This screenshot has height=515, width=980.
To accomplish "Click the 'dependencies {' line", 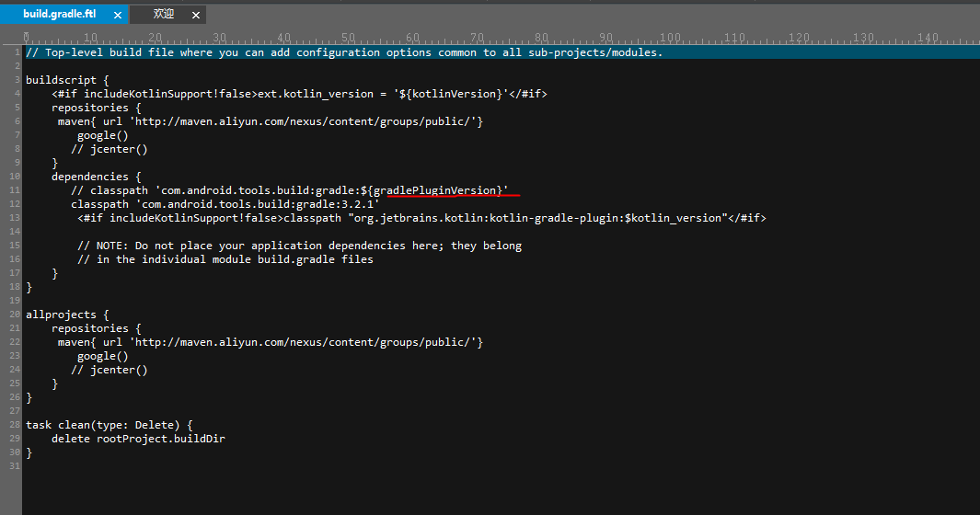I will coord(97,177).
